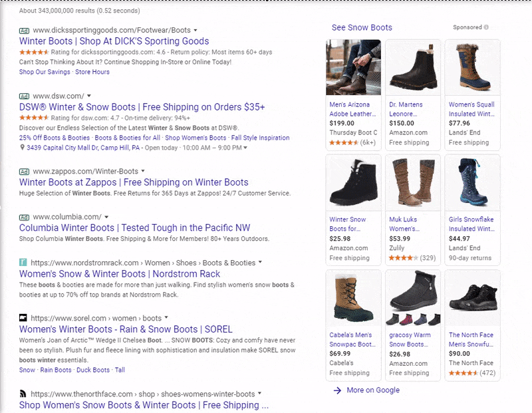Expand dropdown arrow next to www.dsw.com URL

tap(89, 96)
